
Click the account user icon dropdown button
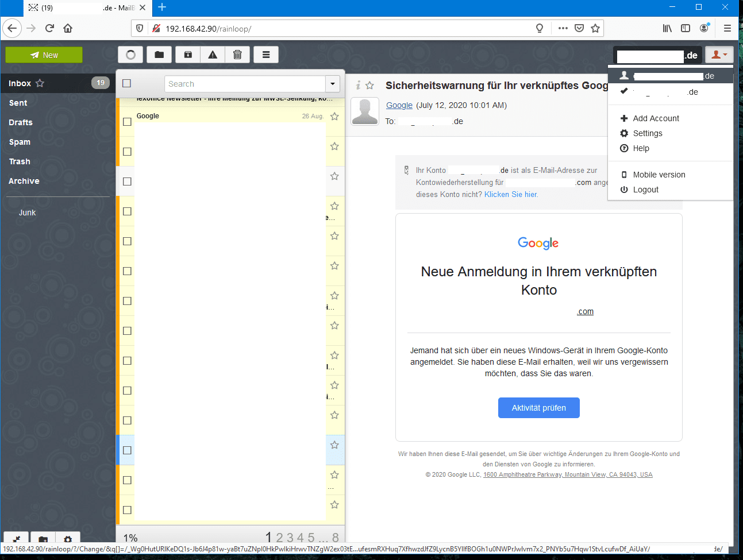click(x=719, y=55)
